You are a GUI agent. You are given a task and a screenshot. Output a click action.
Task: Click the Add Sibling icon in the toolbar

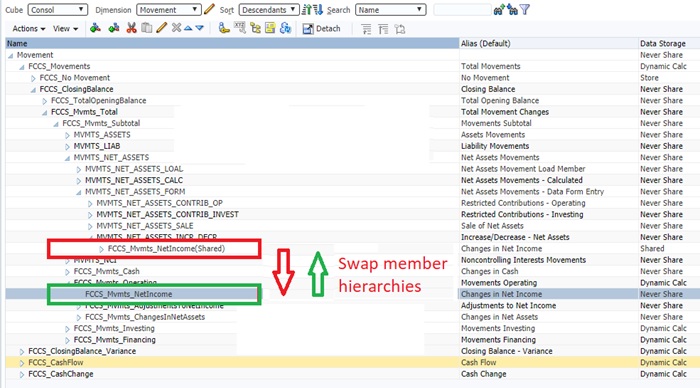tap(114, 29)
